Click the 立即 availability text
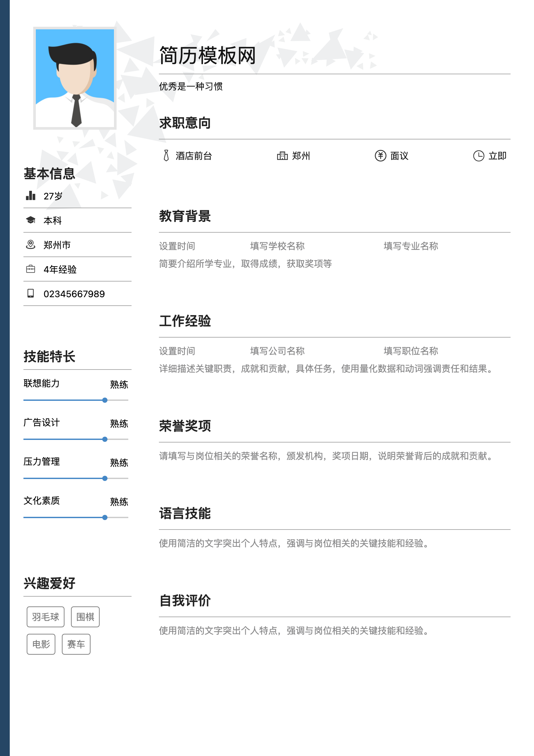Image resolution: width=534 pixels, height=756 pixels. pyautogui.click(x=498, y=156)
